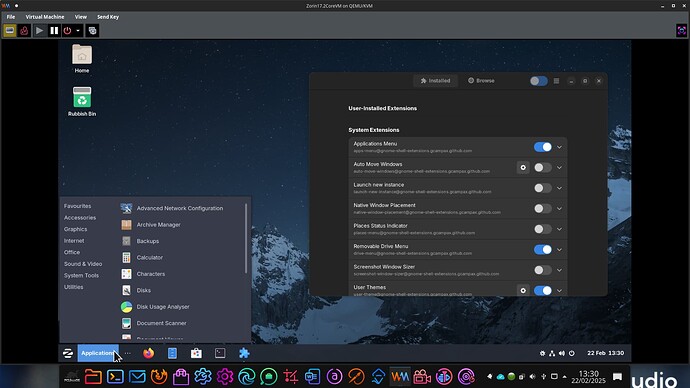Click the Extensions puzzle piece taskbar icon

point(244,353)
